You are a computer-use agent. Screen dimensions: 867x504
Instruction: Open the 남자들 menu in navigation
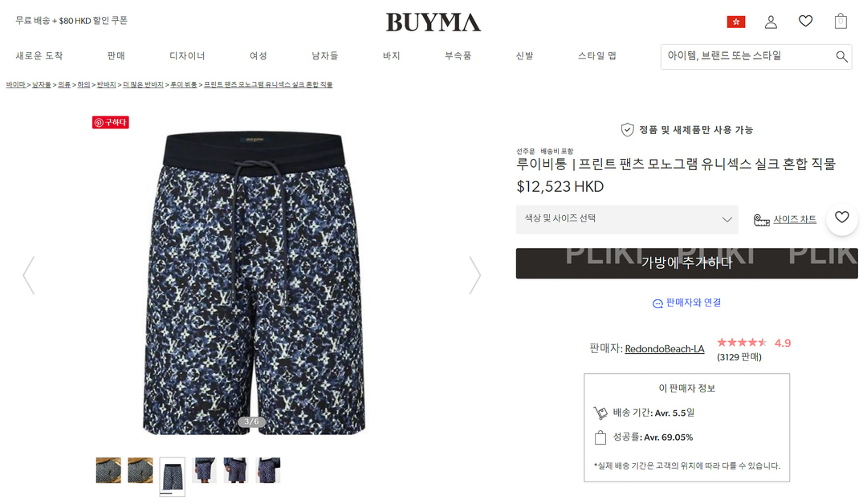click(324, 56)
